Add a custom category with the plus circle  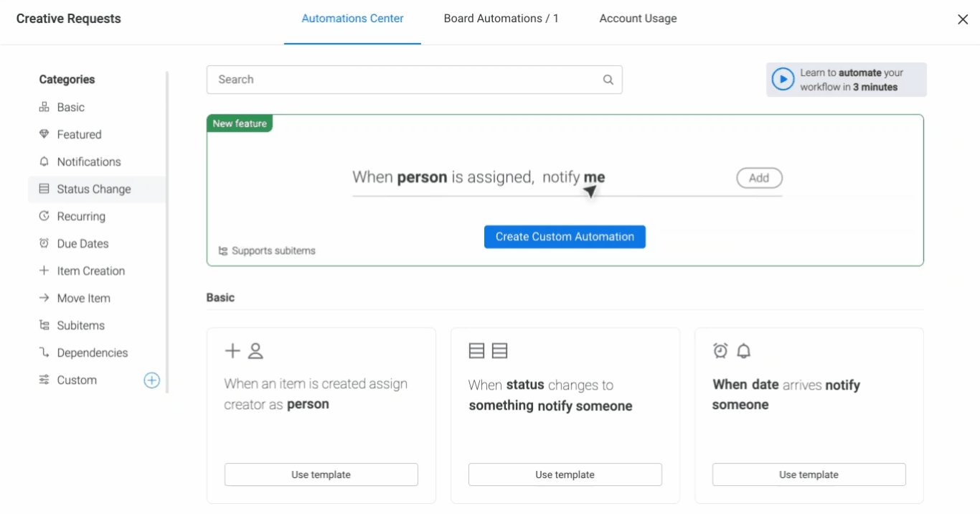tap(151, 380)
